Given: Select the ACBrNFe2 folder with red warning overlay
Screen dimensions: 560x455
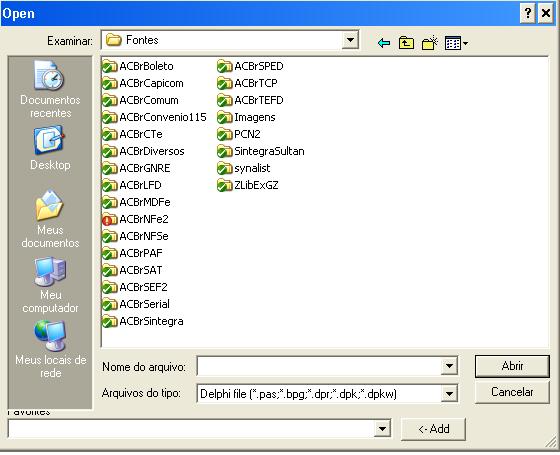Looking at the screenshot, I should 135,219.
